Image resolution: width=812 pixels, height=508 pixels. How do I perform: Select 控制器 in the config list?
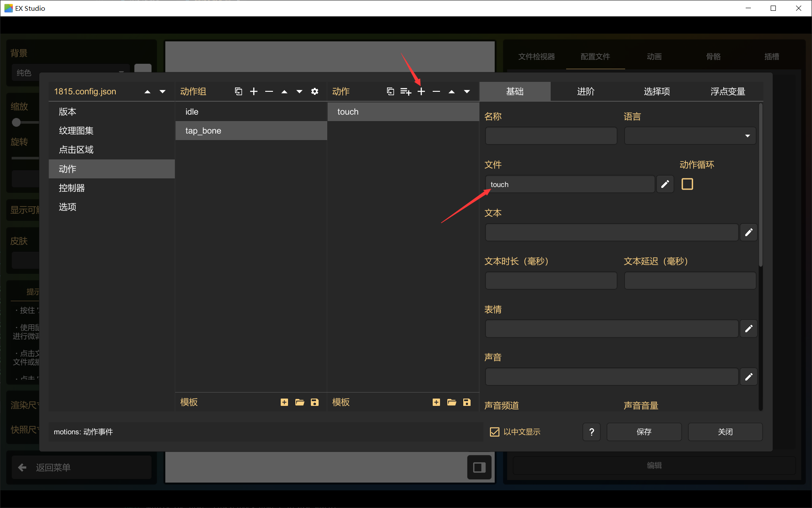click(112, 188)
